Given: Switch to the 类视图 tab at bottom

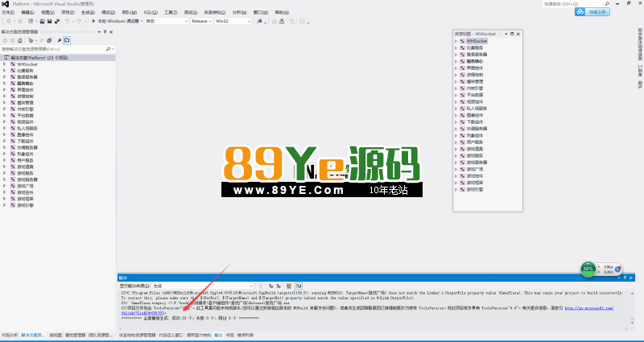Looking at the screenshot, I should click(x=56, y=334).
